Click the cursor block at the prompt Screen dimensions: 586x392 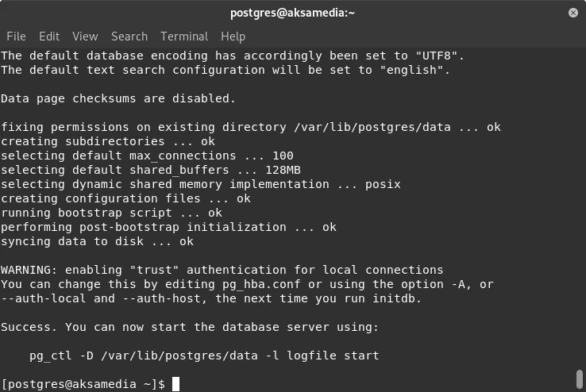point(175,384)
